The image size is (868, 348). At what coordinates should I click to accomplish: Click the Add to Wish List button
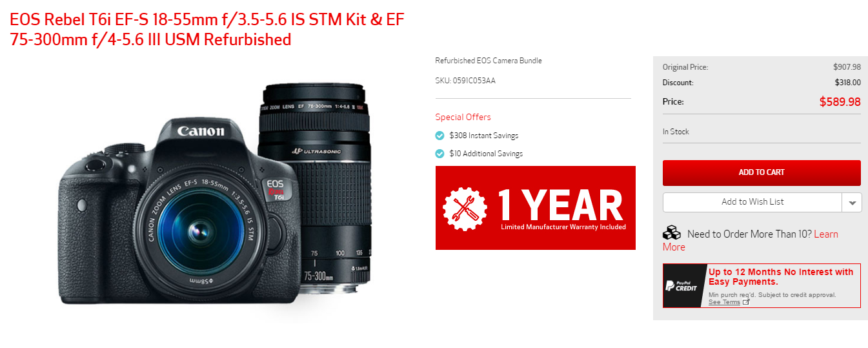pos(752,202)
